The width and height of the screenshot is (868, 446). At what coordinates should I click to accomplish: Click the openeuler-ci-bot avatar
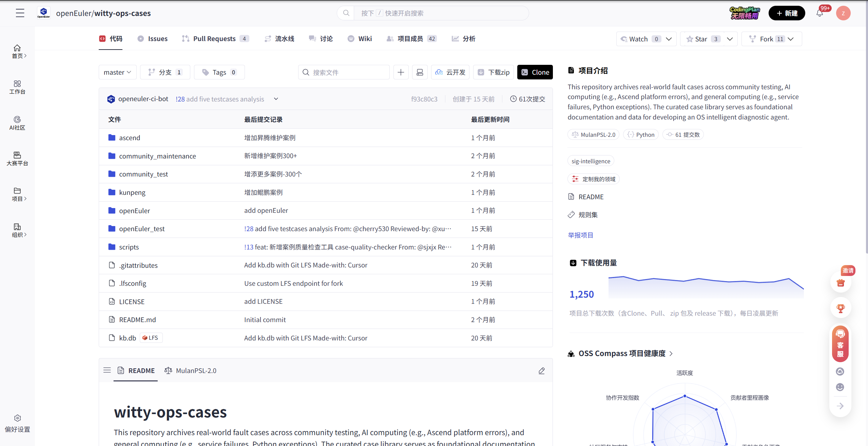pyautogui.click(x=111, y=99)
